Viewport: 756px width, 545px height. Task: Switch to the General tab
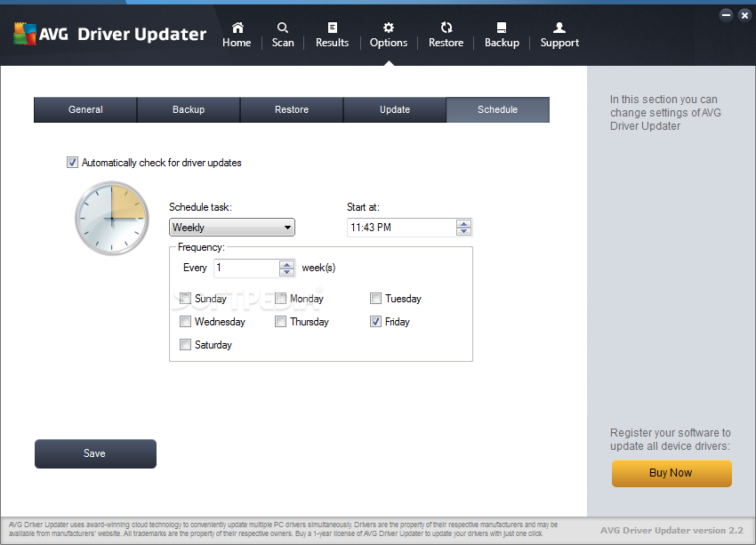click(x=85, y=110)
